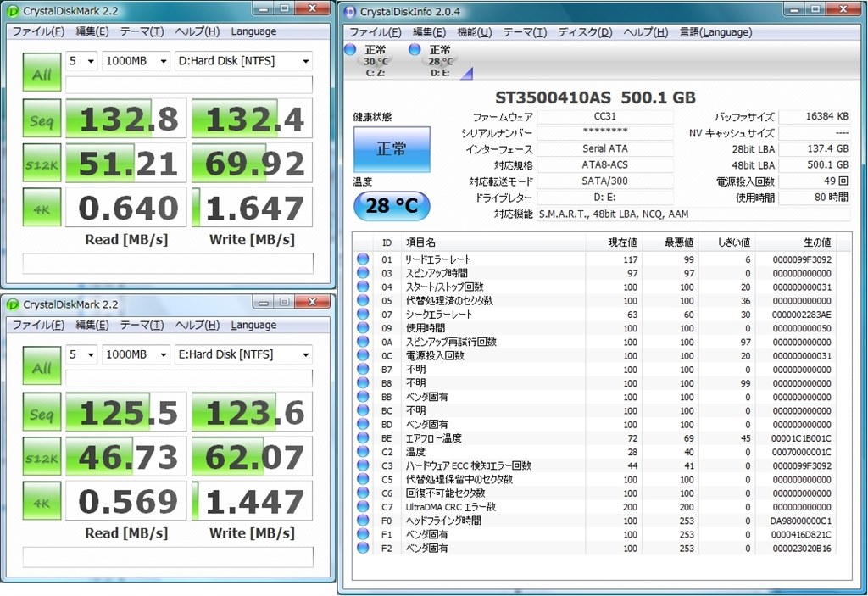Start the 512K test in D: drive window
This screenshot has height=596, width=868.
tap(42, 163)
